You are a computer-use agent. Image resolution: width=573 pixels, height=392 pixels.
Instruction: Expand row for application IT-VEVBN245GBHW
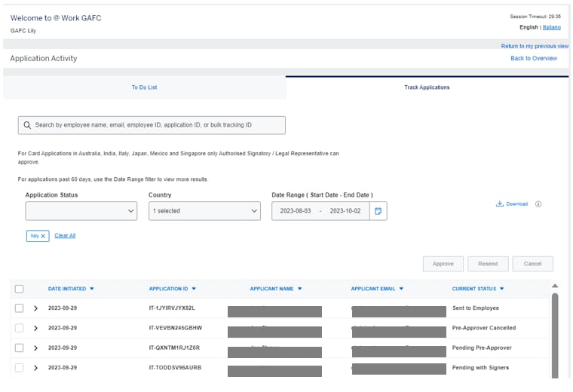pyautogui.click(x=35, y=328)
